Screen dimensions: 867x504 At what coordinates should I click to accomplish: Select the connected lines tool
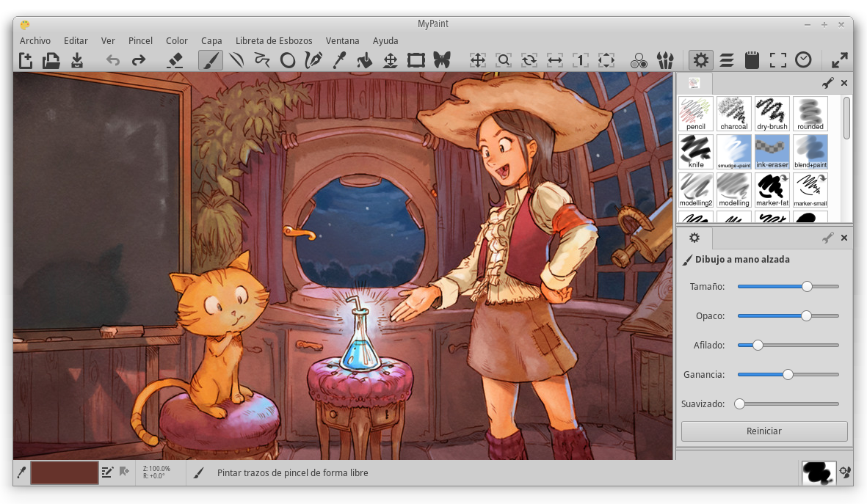(x=262, y=60)
